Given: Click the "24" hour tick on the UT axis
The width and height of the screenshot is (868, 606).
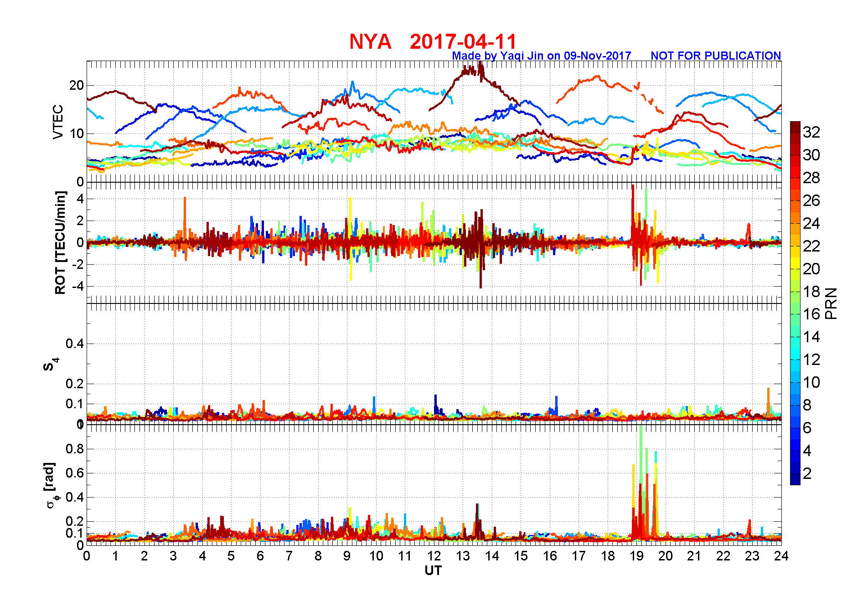Looking at the screenshot, I should coord(781,556).
